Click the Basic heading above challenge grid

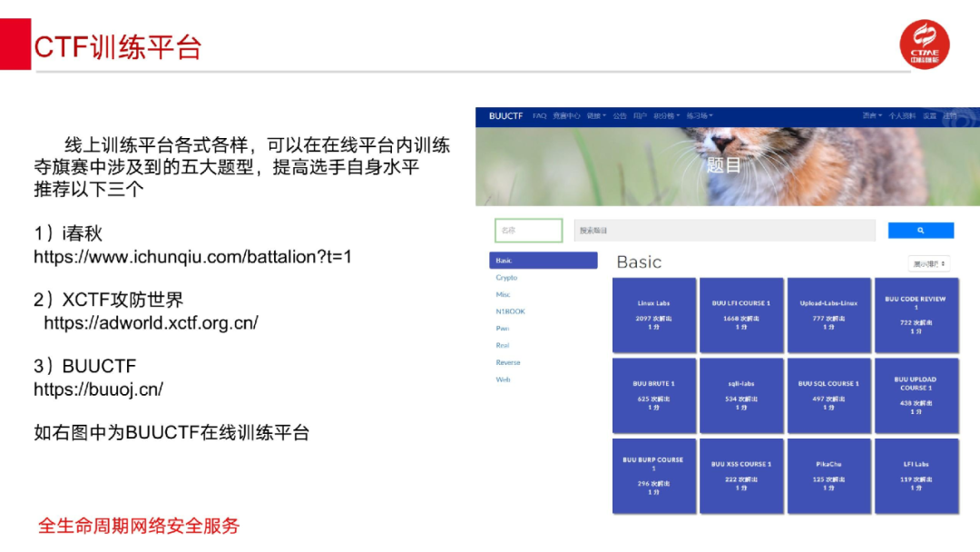point(639,262)
